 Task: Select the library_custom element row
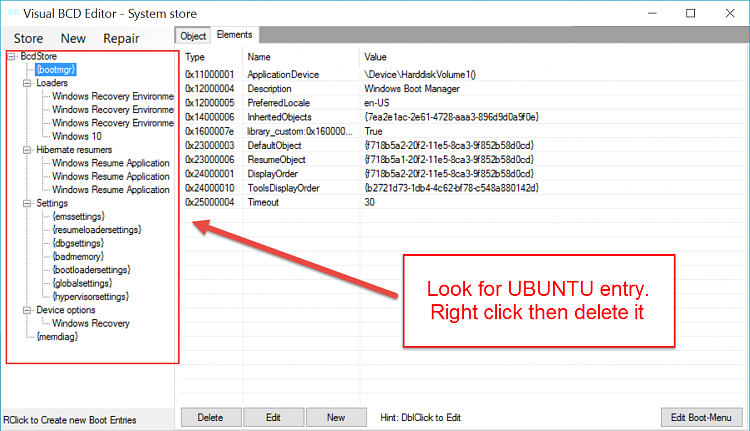(x=464, y=132)
